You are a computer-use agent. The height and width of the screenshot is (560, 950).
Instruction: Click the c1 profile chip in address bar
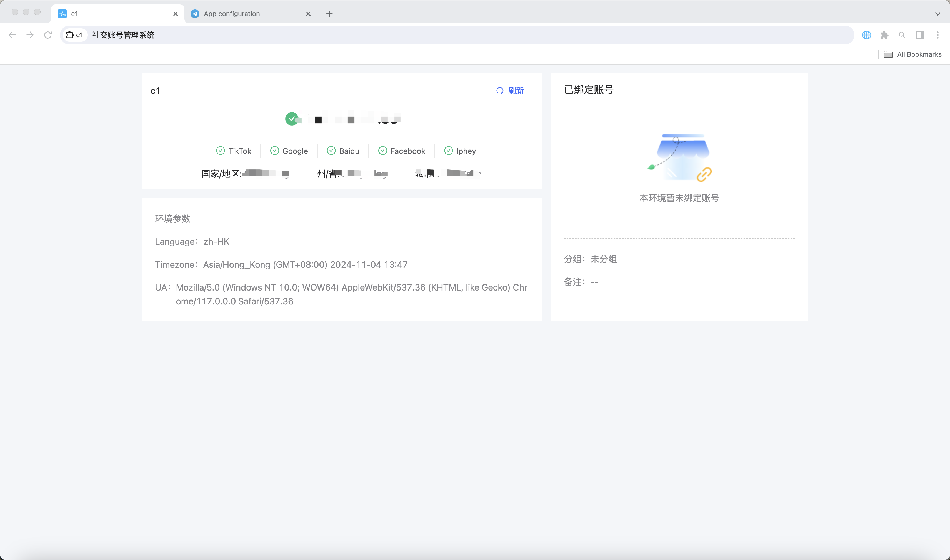(74, 35)
